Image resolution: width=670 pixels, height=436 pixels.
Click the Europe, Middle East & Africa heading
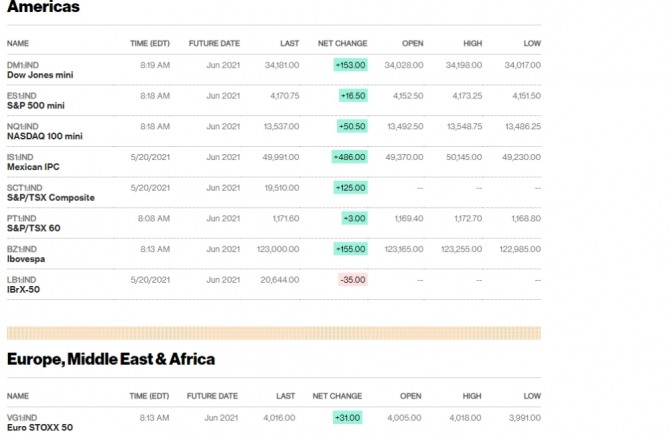pos(111,358)
